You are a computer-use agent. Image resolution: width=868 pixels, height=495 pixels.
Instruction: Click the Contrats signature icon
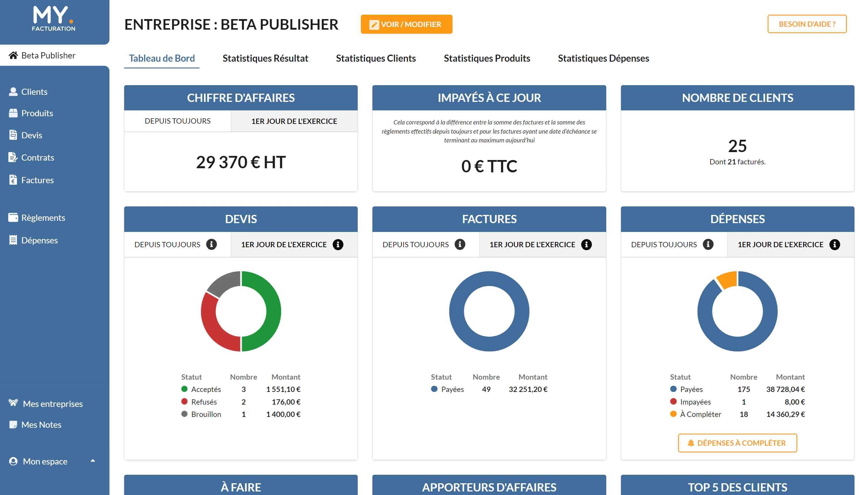(x=13, y=157)
